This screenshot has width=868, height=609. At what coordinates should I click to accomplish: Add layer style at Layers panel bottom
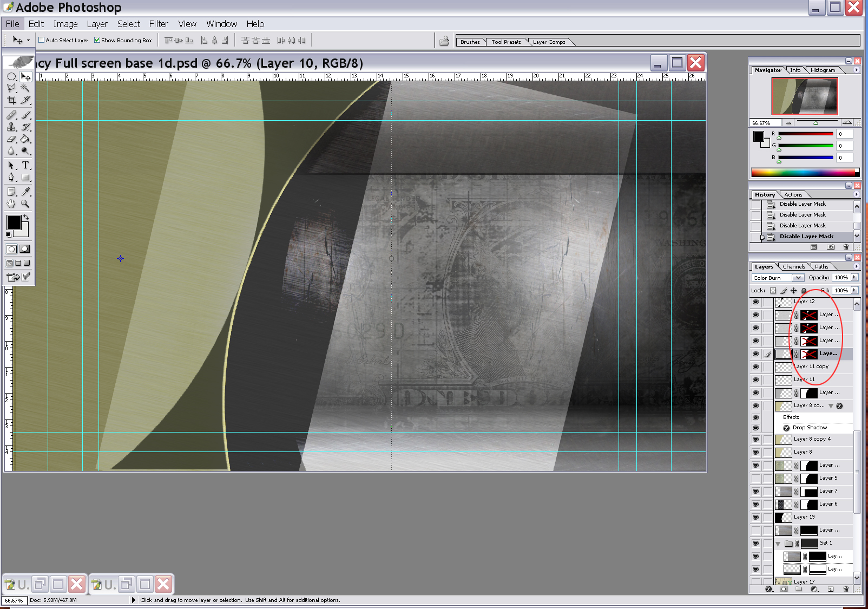[x=769, y=589]
